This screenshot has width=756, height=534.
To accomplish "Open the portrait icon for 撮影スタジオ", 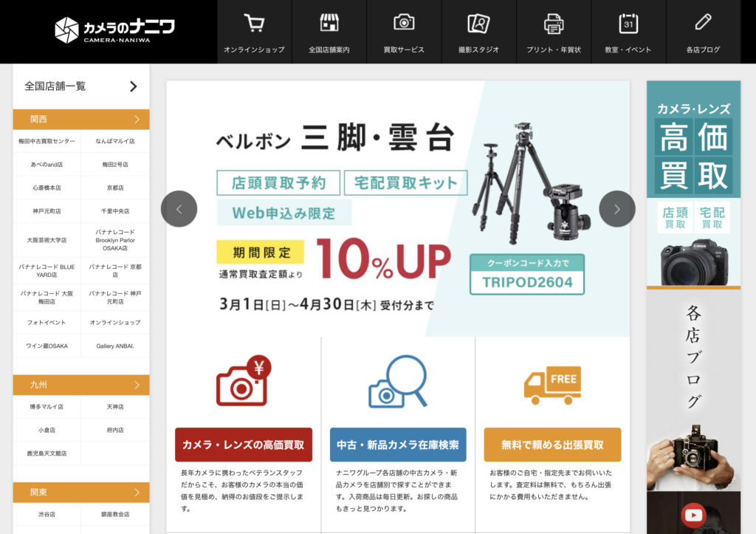I will [478, 24].
